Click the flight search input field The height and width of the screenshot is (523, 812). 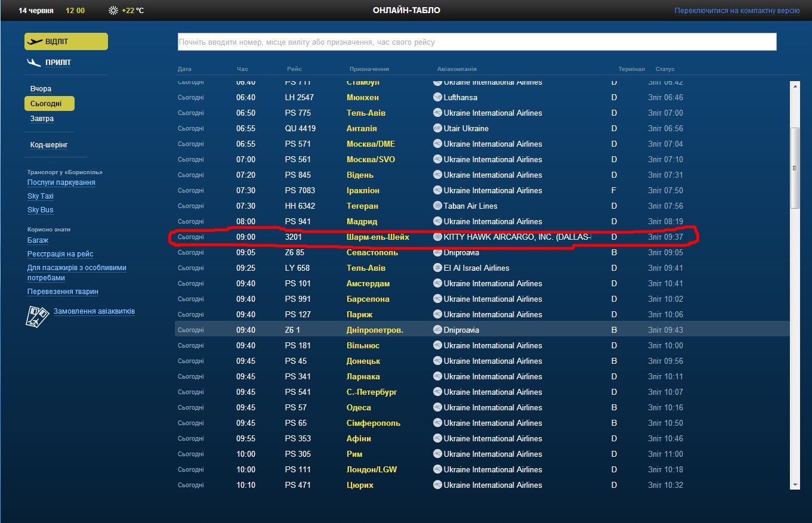coord(477,42)
